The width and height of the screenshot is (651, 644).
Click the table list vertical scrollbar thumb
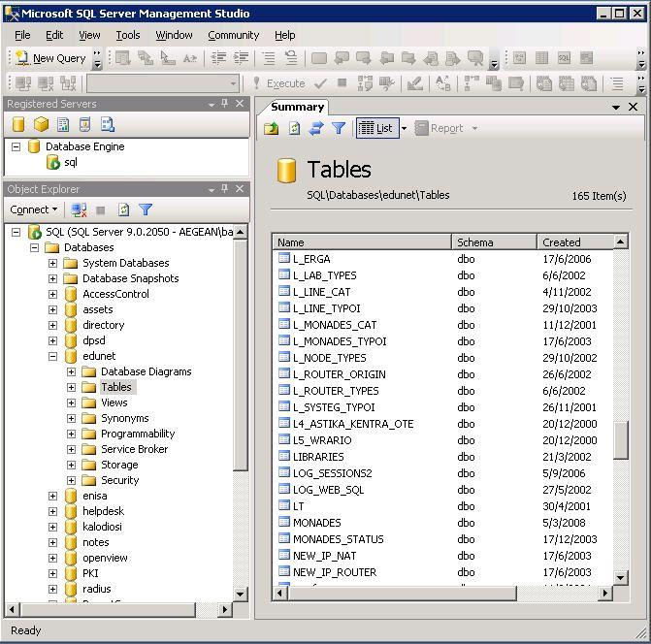click(620, 440)
